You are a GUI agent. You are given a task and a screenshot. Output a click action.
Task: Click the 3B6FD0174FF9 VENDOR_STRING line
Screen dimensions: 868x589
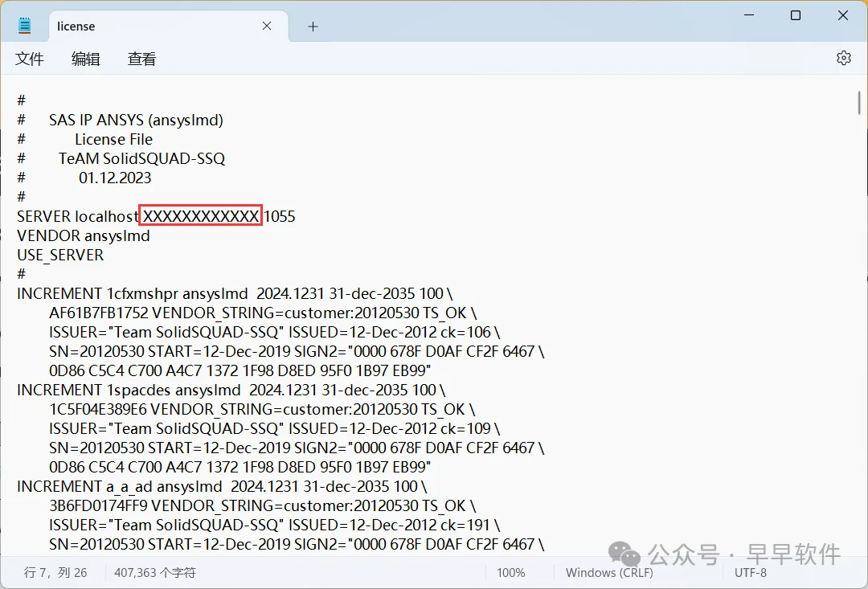point(262,505)
